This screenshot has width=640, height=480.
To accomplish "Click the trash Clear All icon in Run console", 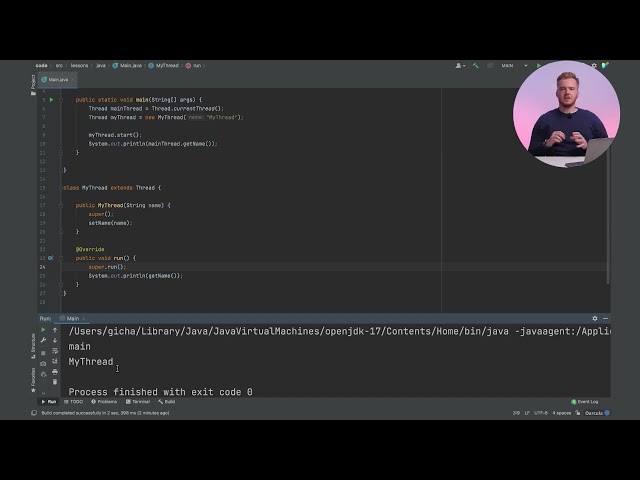I will coord(55,382).
